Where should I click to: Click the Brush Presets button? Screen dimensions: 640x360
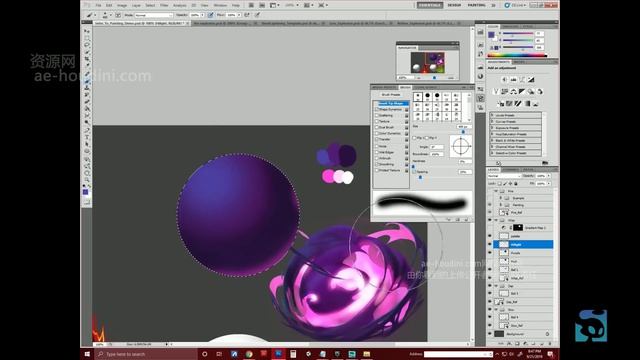point(391,94)
